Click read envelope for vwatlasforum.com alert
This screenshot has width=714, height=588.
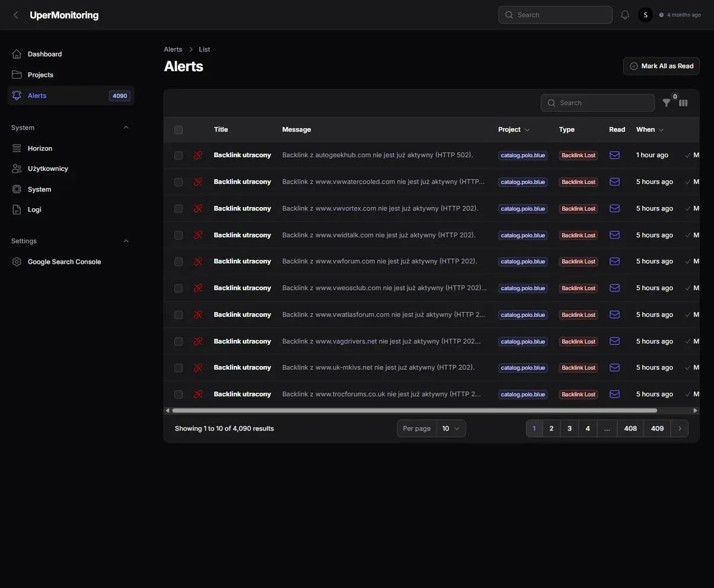[x=614, y=314]
